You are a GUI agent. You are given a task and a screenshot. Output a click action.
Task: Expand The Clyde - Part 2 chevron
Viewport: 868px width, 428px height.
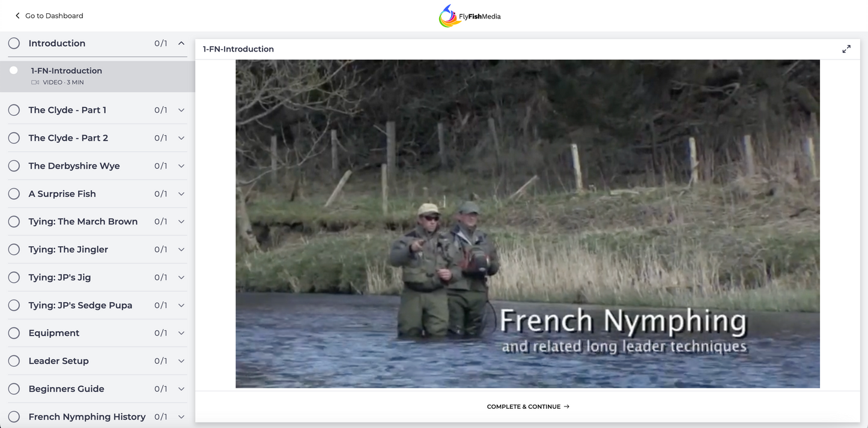click(181, 138)
